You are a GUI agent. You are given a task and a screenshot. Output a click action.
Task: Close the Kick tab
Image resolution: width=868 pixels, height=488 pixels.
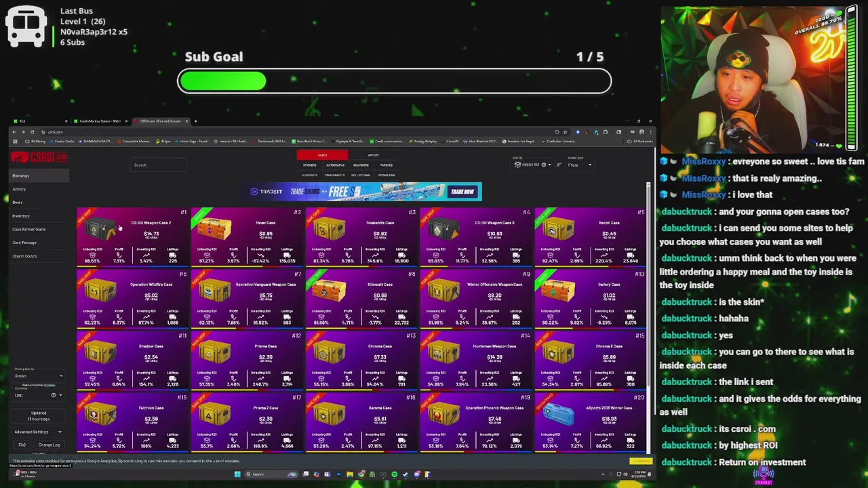click(x=66, y=121)
